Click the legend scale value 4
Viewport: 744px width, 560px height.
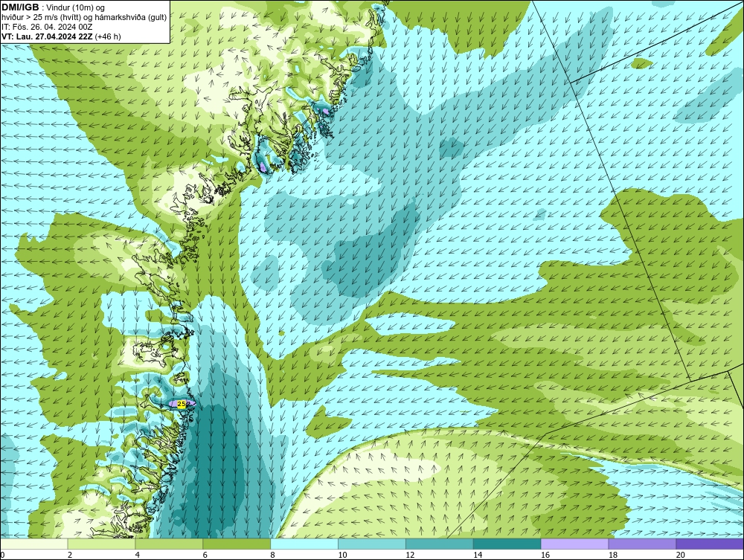pyautogui.click(x=137, y=555)
